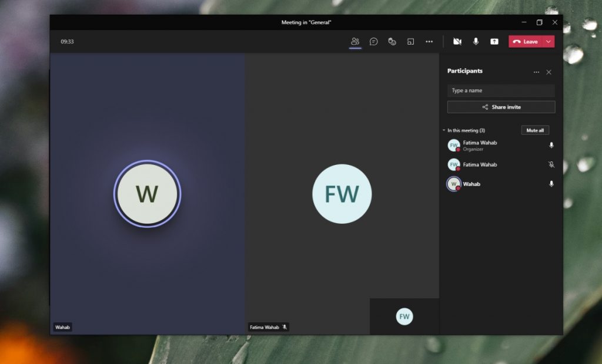Open the Share content icon
The width and height of the screenshot is (602, 364).
coord(494,41)
